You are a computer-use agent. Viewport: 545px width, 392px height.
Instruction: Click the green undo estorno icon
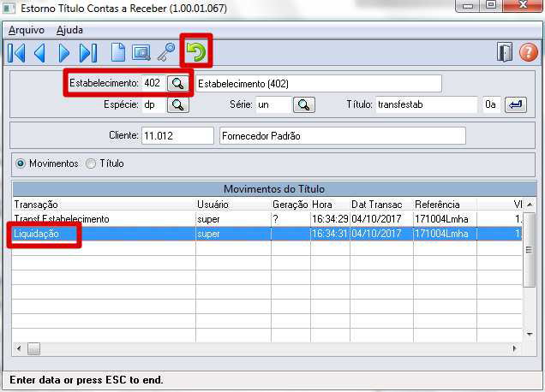196,52
